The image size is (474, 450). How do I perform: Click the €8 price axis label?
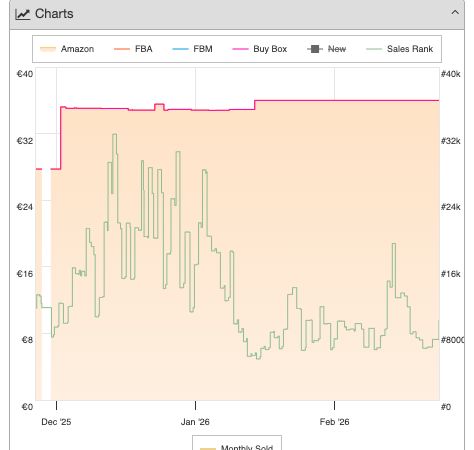click(27, 340)
